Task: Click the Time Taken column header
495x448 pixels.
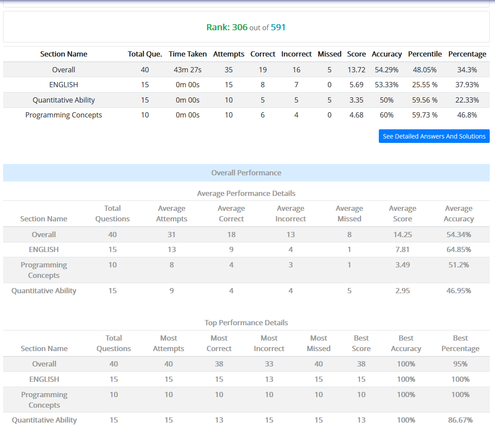Action: [x=188, y=54]
